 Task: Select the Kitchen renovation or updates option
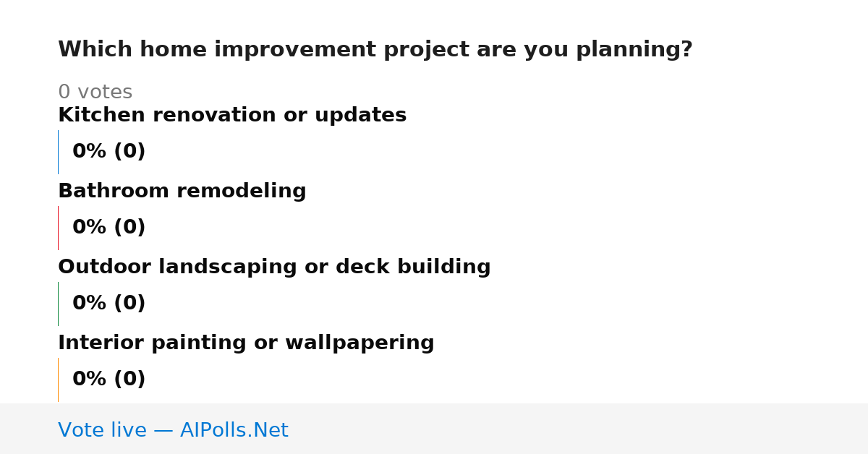coord(232,115)
